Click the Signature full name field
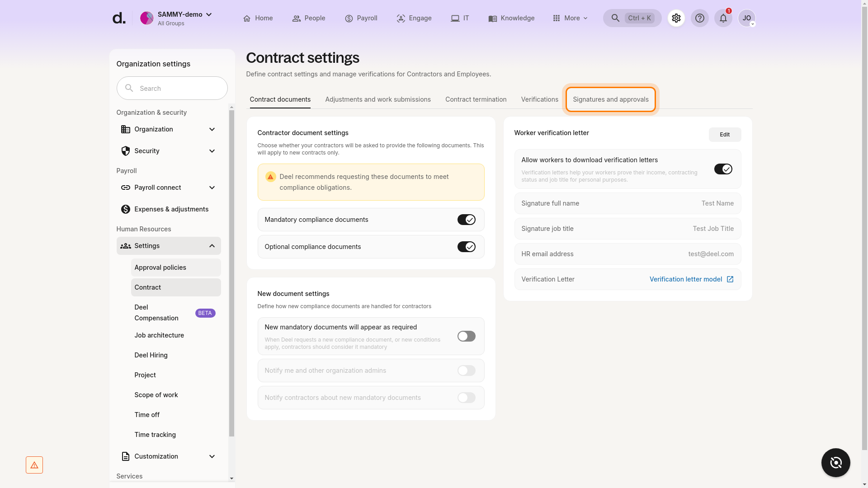The height and width of the screenshot is (488, 868). 627,203
